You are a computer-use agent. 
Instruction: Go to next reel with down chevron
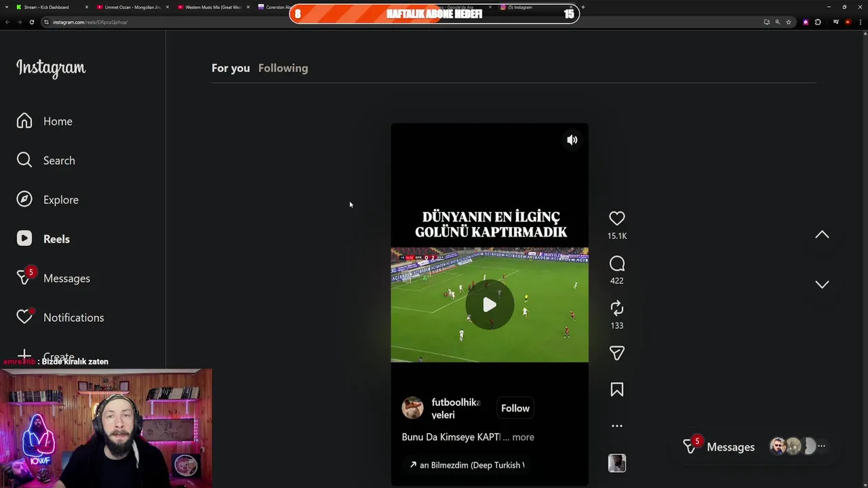click(x=822, y=285)
